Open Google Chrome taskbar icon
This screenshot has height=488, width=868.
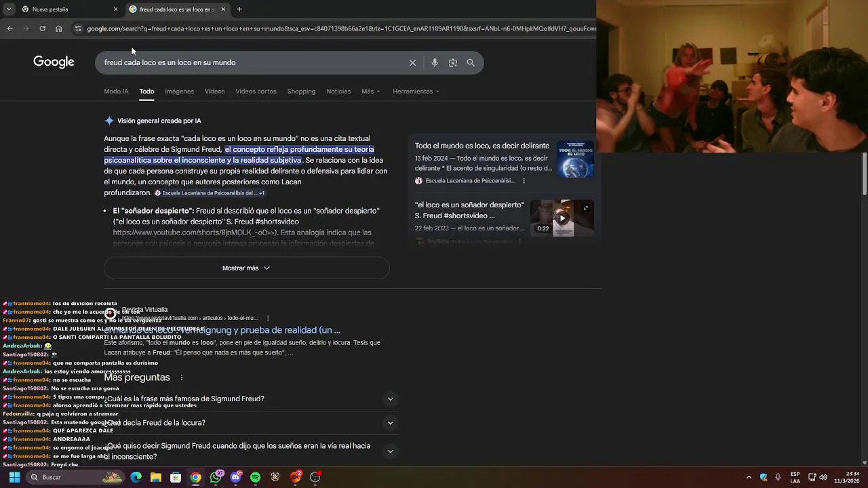195,477
